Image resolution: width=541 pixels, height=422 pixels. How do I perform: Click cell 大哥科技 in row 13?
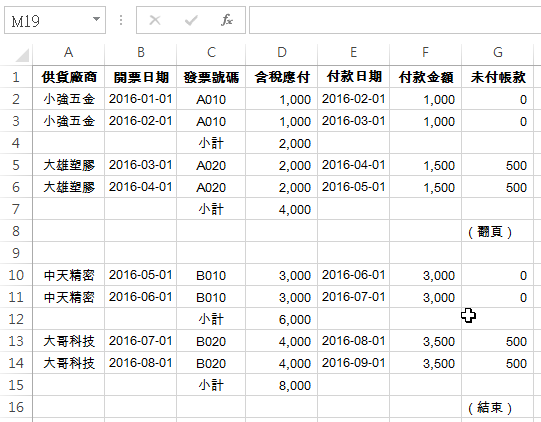[69, 341]
